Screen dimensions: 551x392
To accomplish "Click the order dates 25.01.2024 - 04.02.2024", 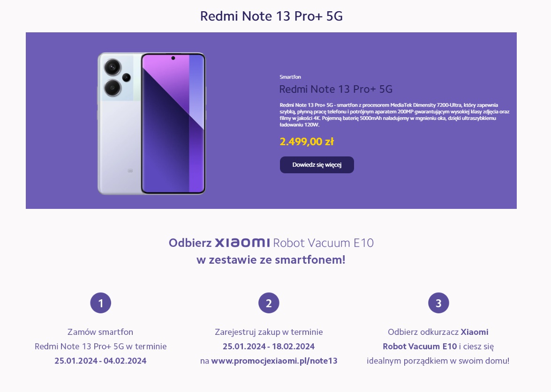I will pyautogui.click(x=100, y=361).
